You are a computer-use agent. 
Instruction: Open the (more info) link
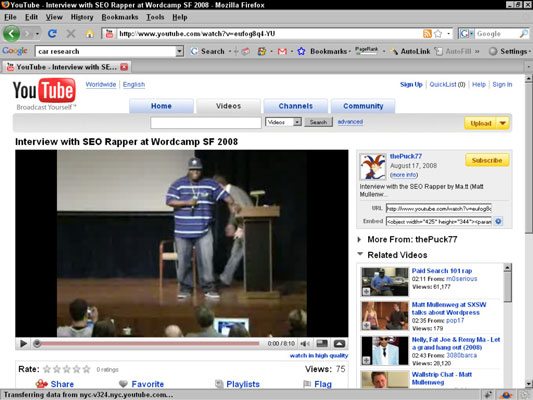(404, 175)
